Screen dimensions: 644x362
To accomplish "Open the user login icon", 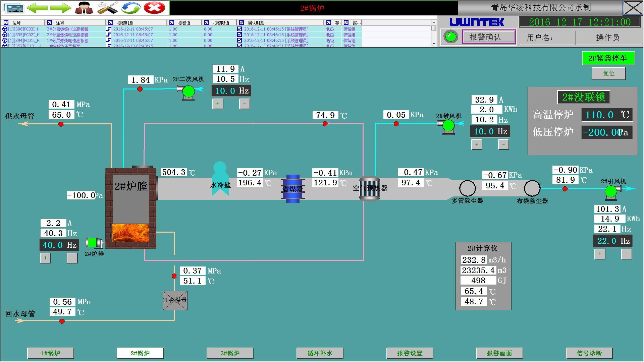I will (x=84, y=8).
